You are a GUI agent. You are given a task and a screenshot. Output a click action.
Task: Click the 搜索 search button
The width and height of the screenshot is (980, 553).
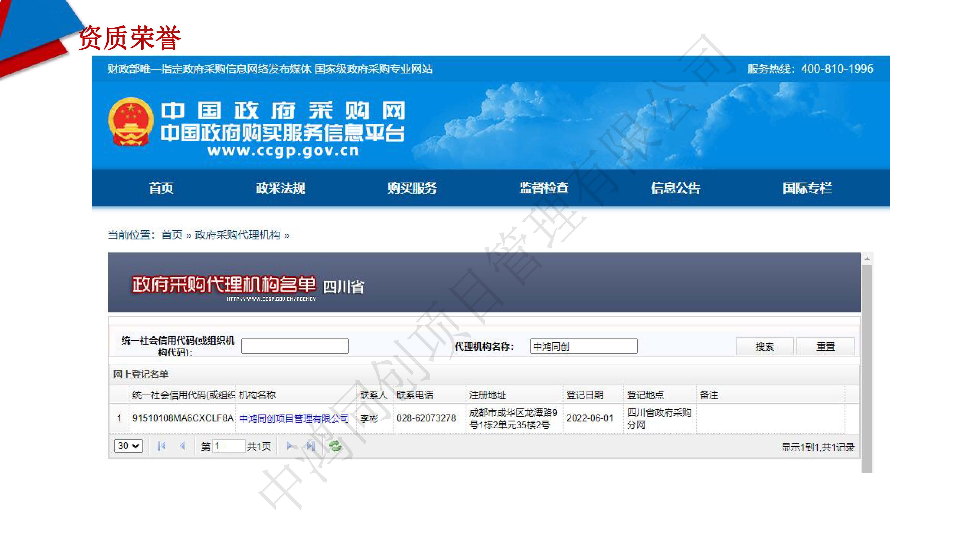[765, 346]
